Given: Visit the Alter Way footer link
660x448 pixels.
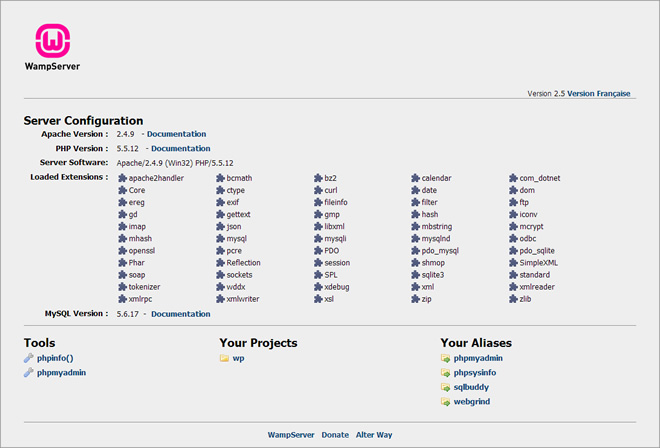Looking at the screenshot, I should [374, 435].
